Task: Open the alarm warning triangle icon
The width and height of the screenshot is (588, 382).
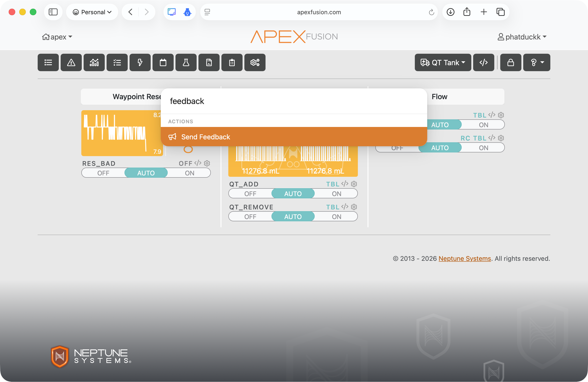Action: coord(71,62)
